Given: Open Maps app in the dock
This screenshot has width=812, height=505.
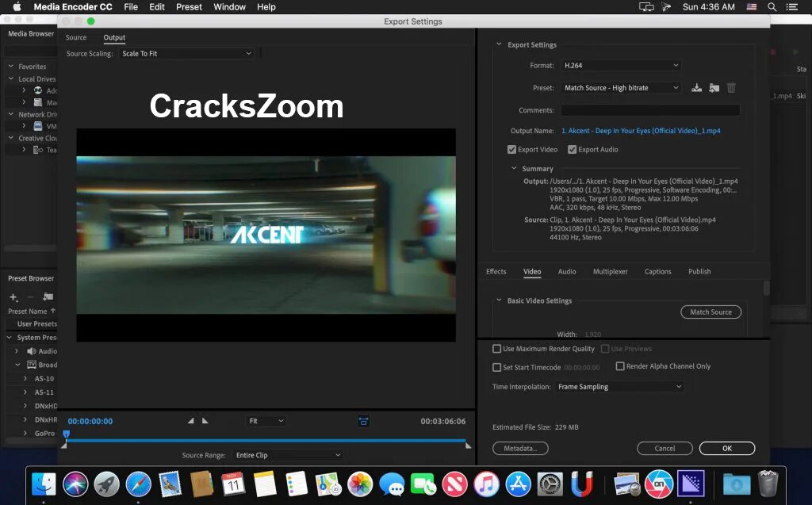Looking at the screenshot, I should [x=328, y=485].
